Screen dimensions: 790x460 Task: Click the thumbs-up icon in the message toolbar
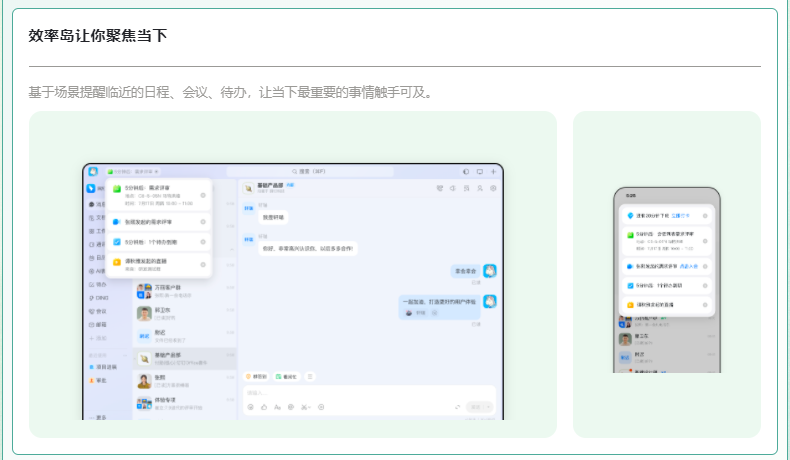tap(264, 407)
